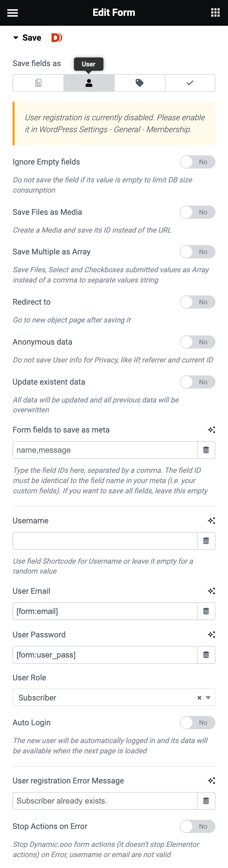The image size is (228, 868).
Task: Switch to the tag save fields tab
Action: click(x=139, y=83)
